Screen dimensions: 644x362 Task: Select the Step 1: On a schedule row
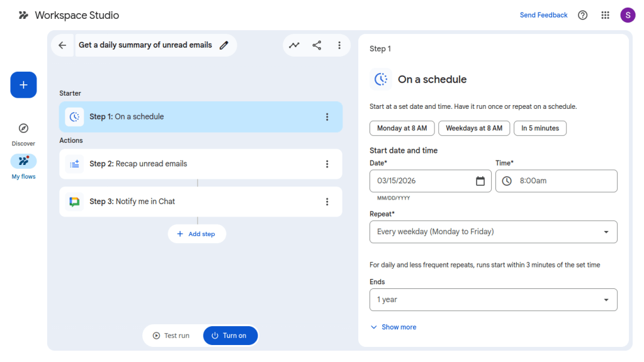(x=201, y=116)
